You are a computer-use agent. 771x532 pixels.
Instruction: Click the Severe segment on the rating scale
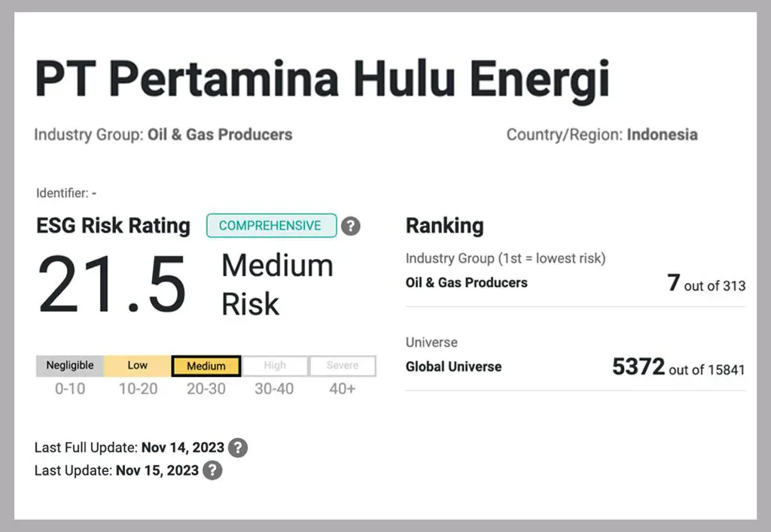tap(342, 365)
